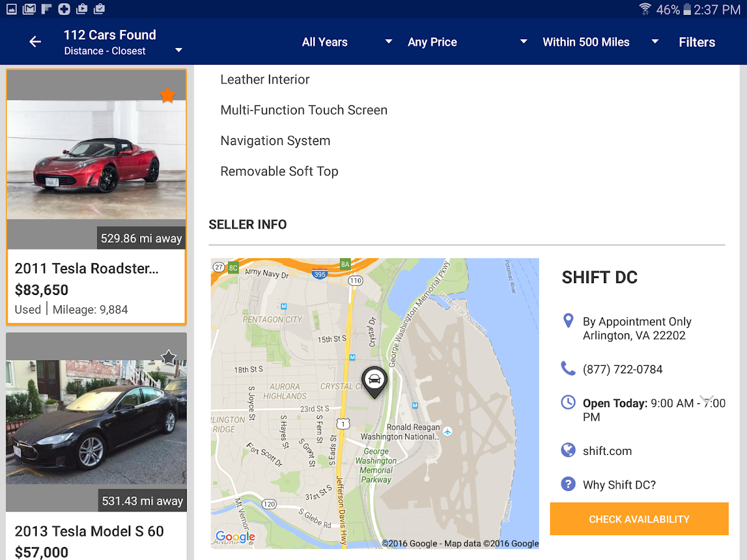
Task: Open the All Years dropdown
Action: click(x=346, y=42)
